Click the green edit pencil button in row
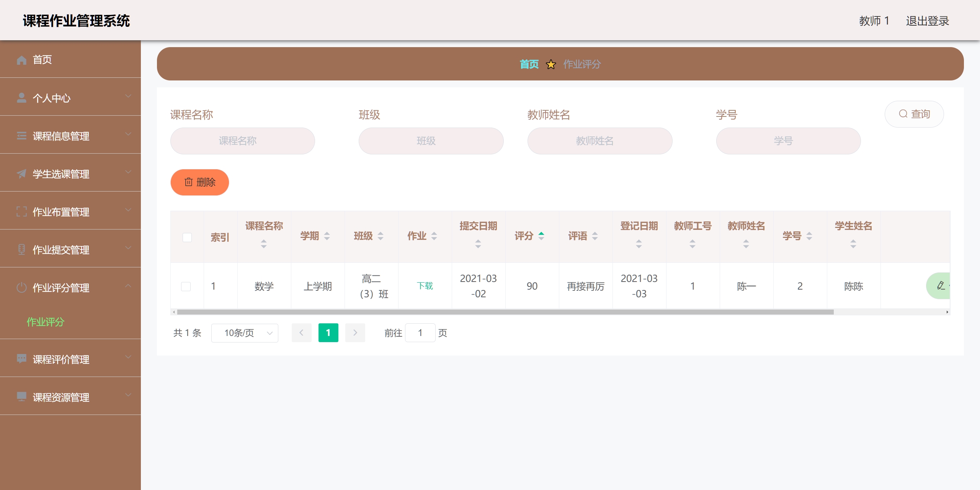Image resolution: width=980 pixels, height=490 pixels. pos(938,286)
